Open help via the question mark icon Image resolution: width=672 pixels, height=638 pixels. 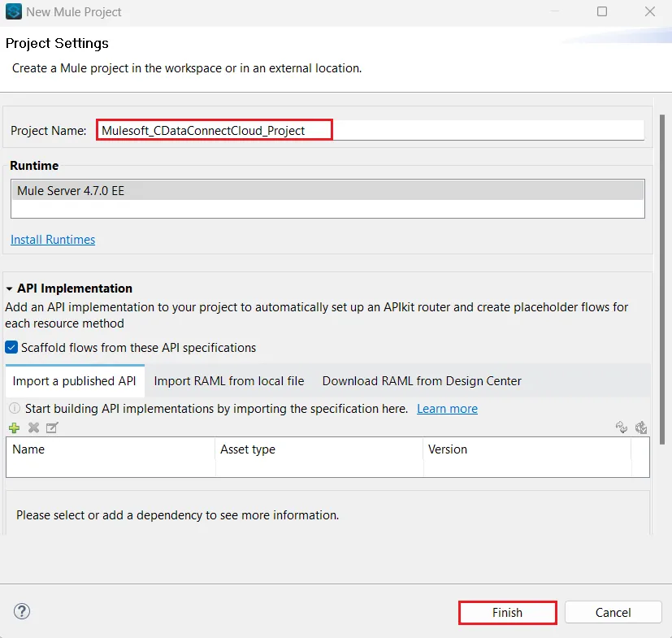coord(21,611)
